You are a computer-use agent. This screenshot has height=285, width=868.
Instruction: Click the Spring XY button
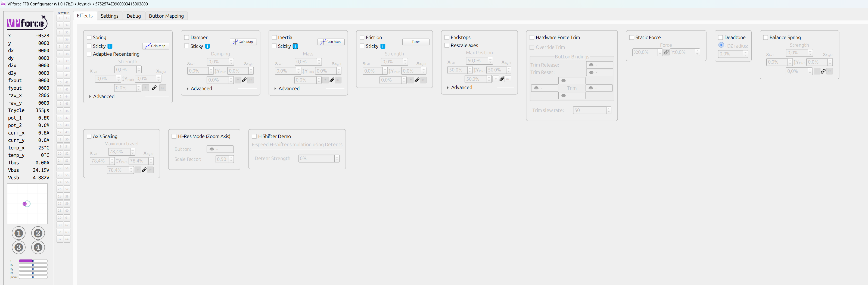pos(163,88)
